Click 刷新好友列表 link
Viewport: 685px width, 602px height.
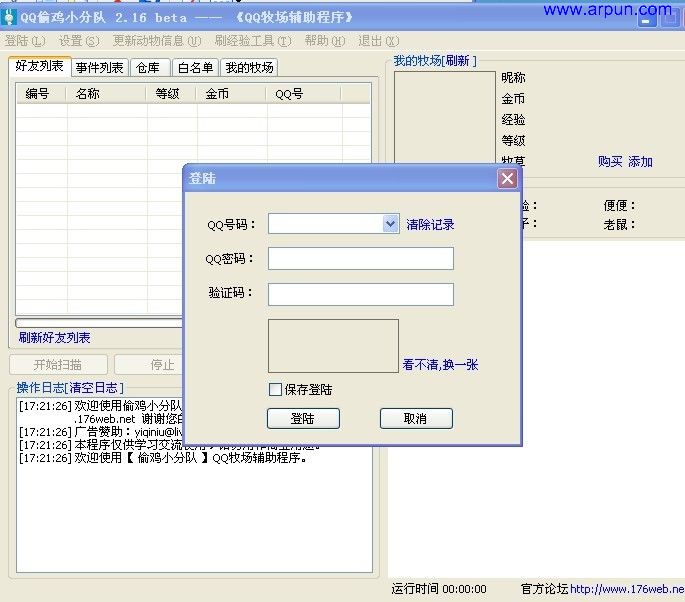pos(55,337)
